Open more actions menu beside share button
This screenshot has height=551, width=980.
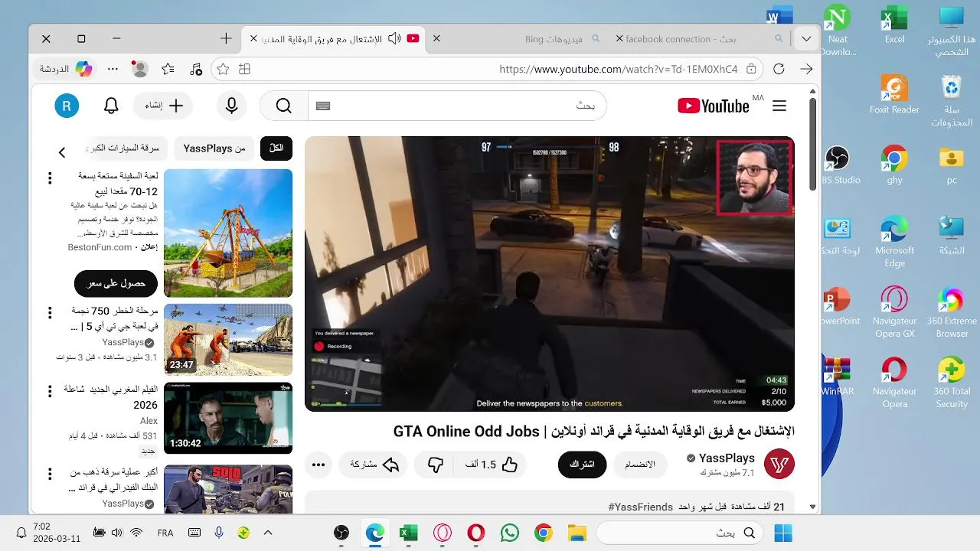(318, 465)
